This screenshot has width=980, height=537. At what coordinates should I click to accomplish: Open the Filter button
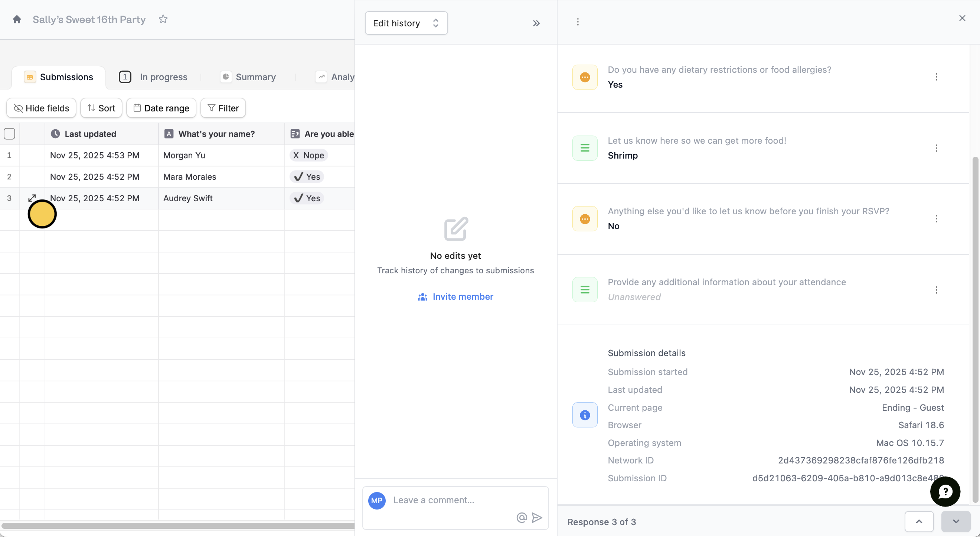(x=223, y=108)
